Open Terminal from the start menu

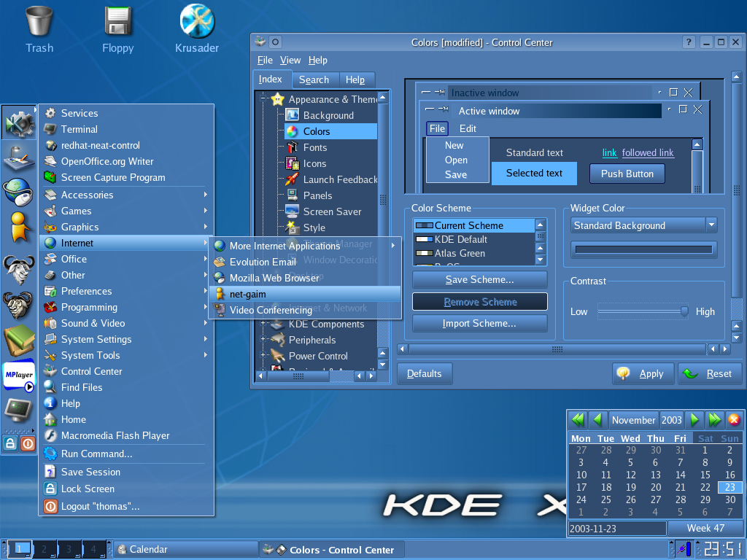coord(126,129)
